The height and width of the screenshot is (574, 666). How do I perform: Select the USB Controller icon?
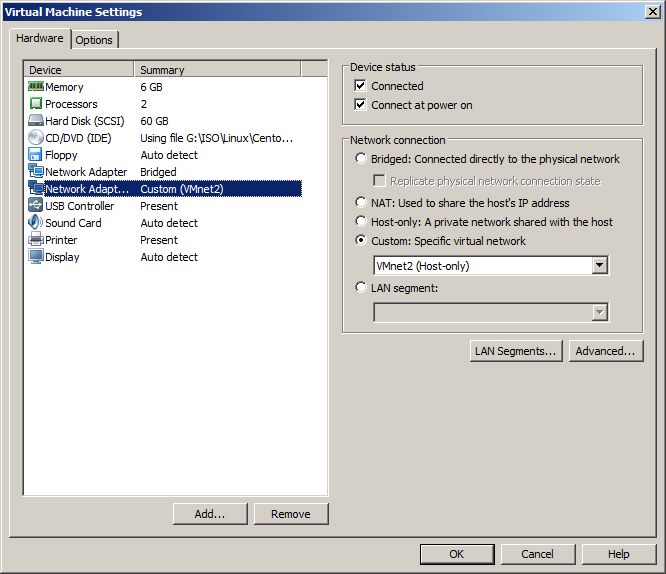click(36, 206)
